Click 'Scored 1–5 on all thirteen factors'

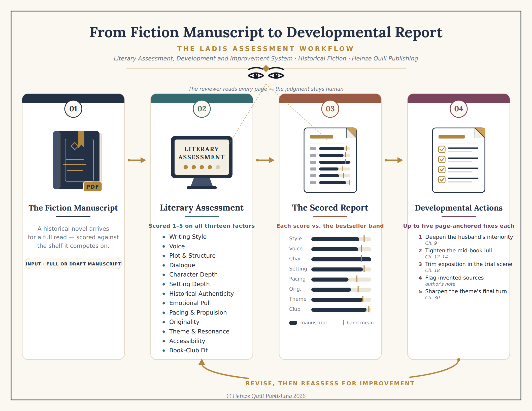point(202,226)
